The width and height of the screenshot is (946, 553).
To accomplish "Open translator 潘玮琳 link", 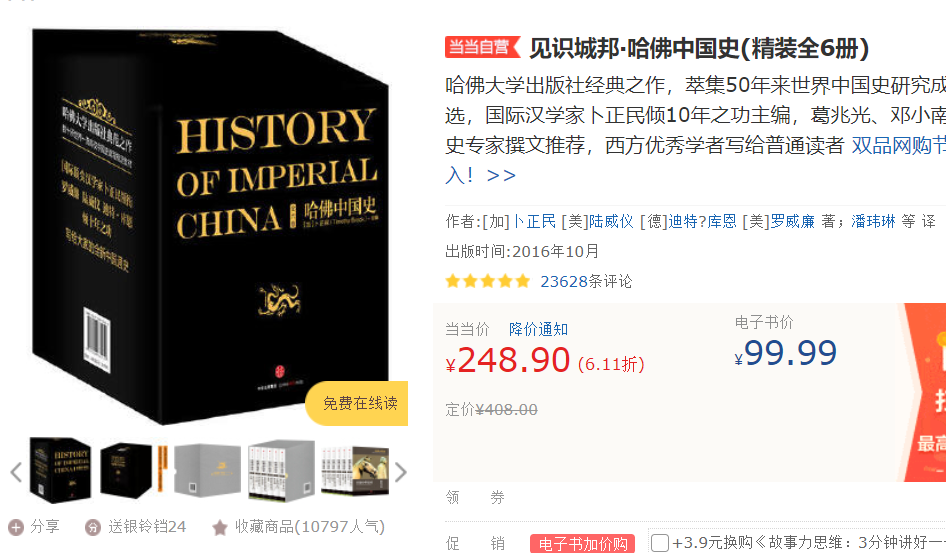I will pos(873,221).
